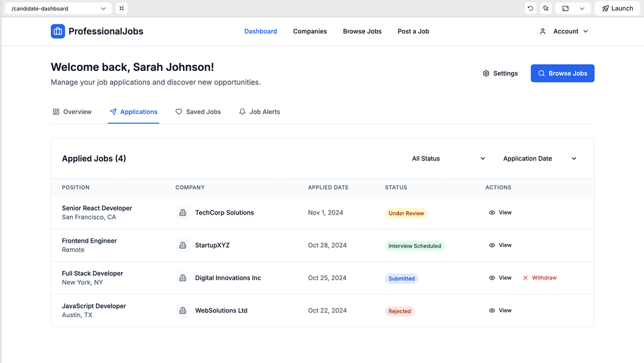Click the TechCorp Solutions company building icon
The image size is (644, 363).
(x=182, y=212)
